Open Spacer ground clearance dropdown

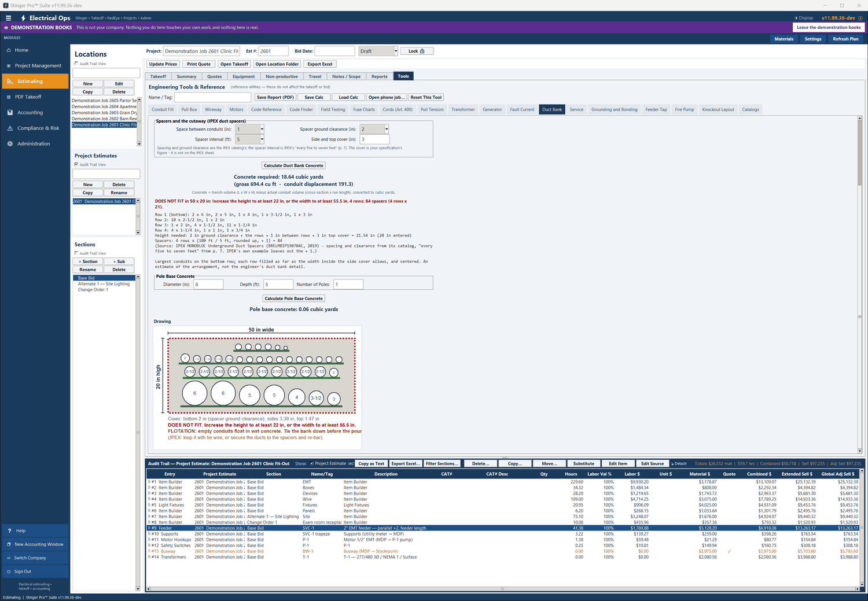(x=387, y=129)
